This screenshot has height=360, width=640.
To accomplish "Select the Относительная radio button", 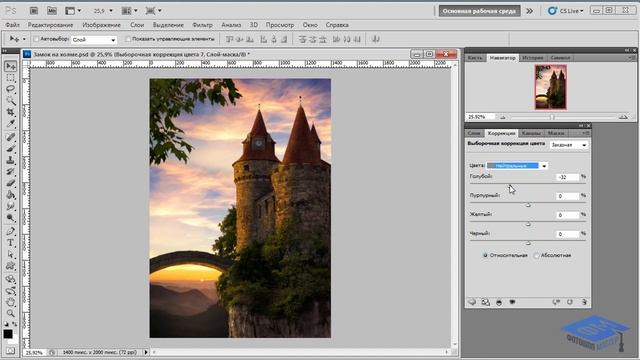I will coord(485,256).
